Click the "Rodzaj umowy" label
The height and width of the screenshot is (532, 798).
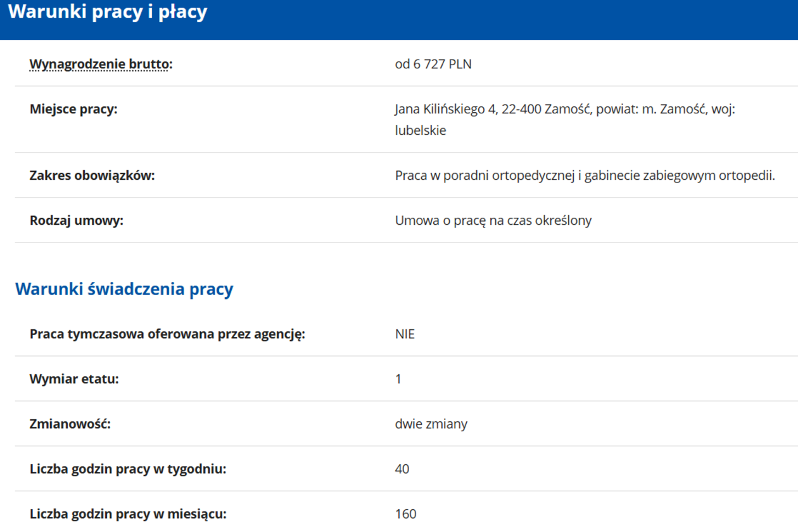(x=76, y=221)
